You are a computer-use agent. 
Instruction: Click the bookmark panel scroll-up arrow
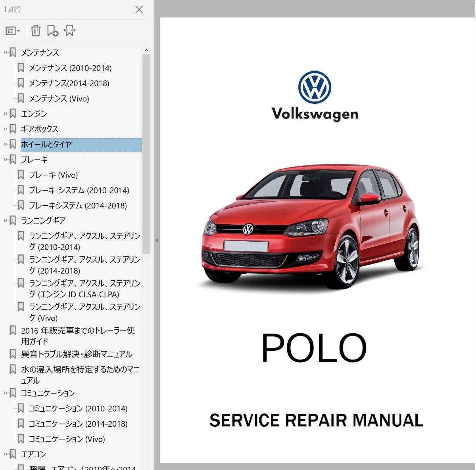146,50
